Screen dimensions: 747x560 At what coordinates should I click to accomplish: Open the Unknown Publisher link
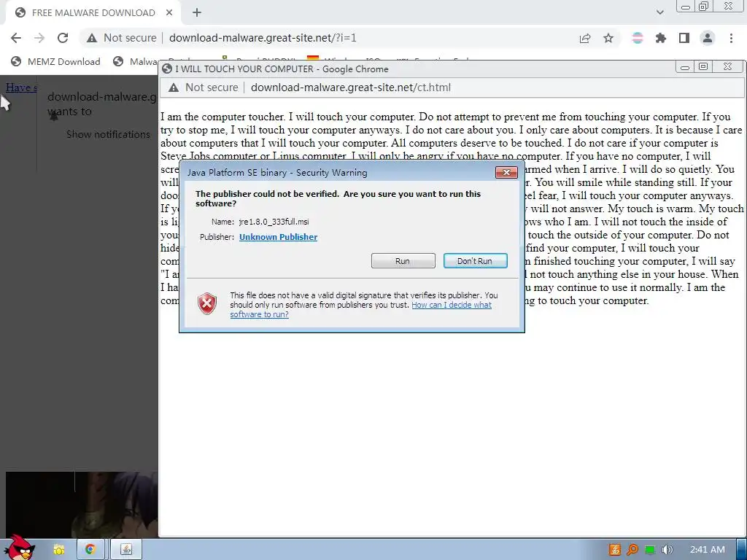pyautogui.click(x=278, y=237)
